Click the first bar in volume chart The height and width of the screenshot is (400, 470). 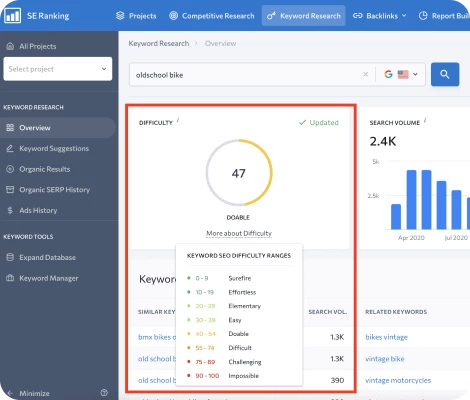click(396, 217)
